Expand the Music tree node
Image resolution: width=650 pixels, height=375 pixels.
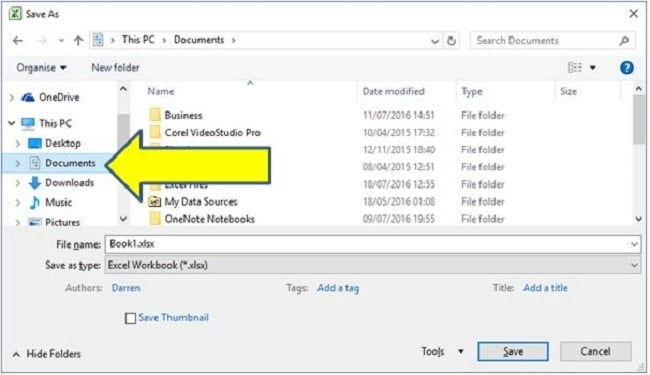(18, 203)
